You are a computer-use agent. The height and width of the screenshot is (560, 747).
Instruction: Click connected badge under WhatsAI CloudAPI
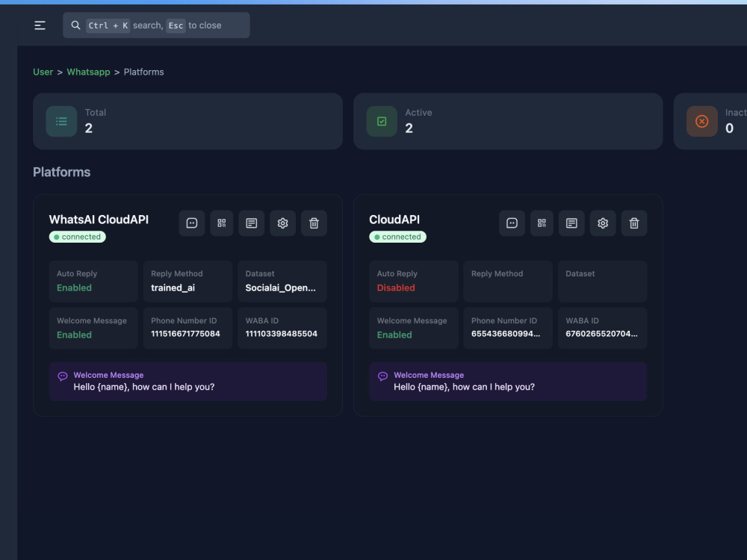77,237
